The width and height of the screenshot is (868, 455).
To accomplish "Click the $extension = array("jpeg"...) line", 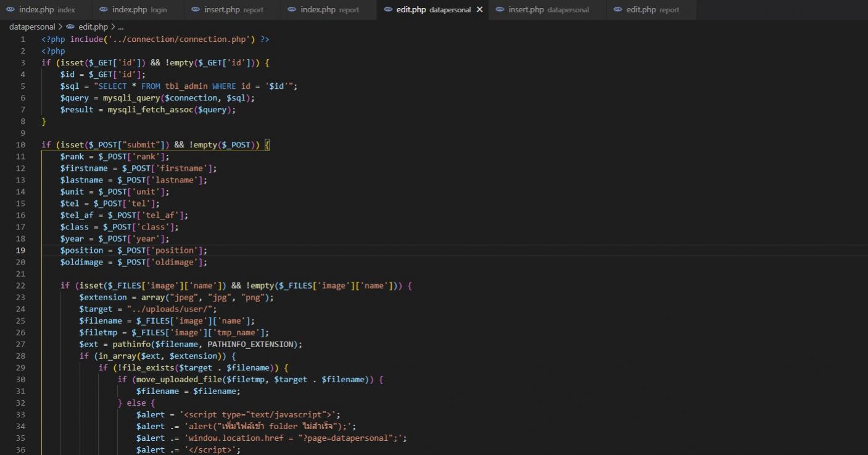I will [176, 297].
